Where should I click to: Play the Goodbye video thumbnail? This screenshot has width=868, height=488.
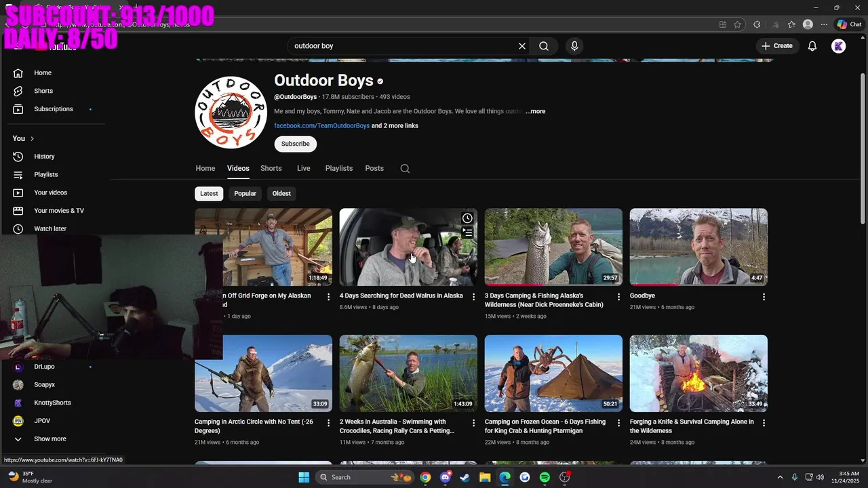pyautogui.click(x=698, y=247)
